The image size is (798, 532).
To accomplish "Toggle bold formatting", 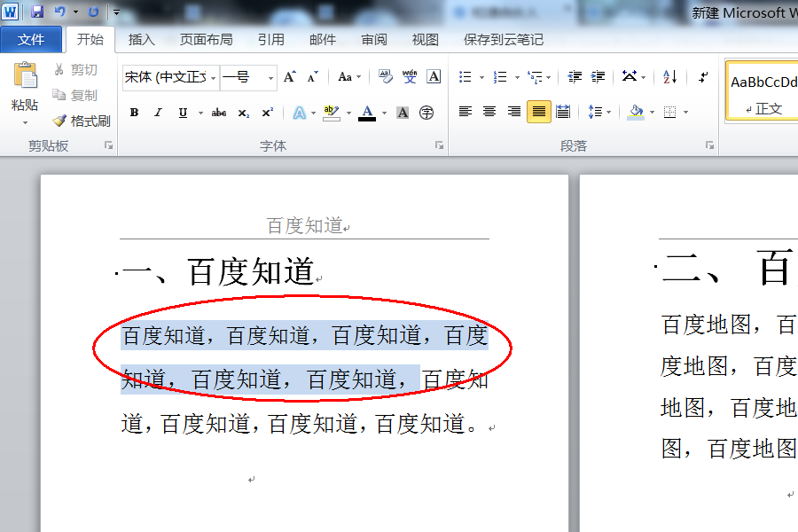I will (x=135, y=113).
